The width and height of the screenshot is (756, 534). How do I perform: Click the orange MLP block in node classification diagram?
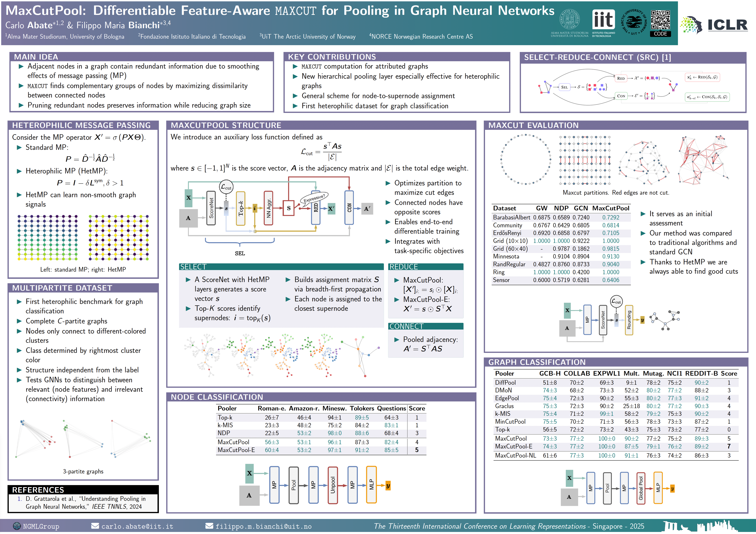[x=372, y=484]
